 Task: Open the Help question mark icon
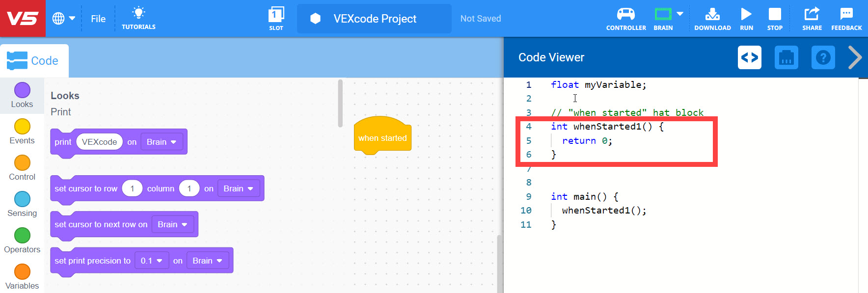[823, 57]
